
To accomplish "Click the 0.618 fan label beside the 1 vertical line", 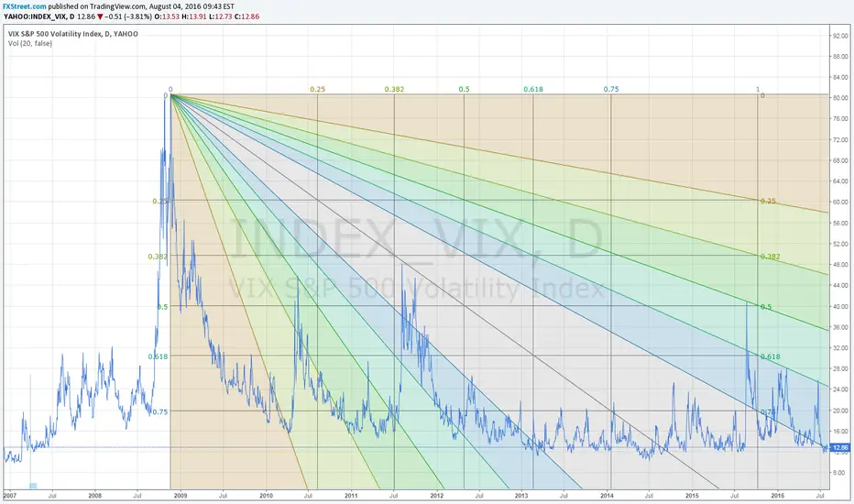I will [770, 356].
